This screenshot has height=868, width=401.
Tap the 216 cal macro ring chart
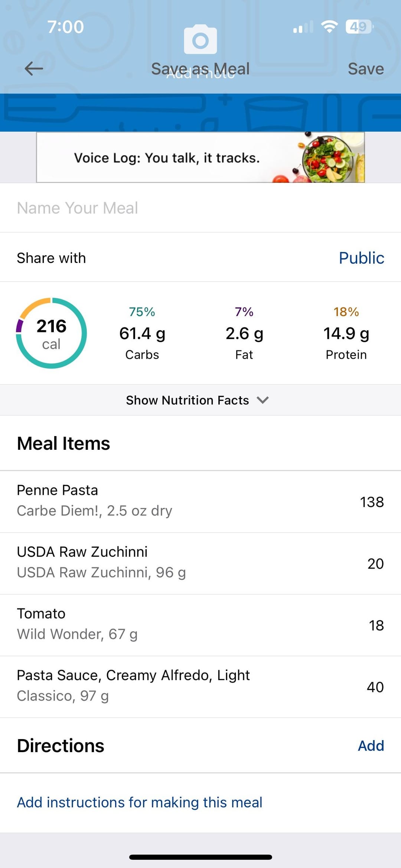[x=51, y=333]
